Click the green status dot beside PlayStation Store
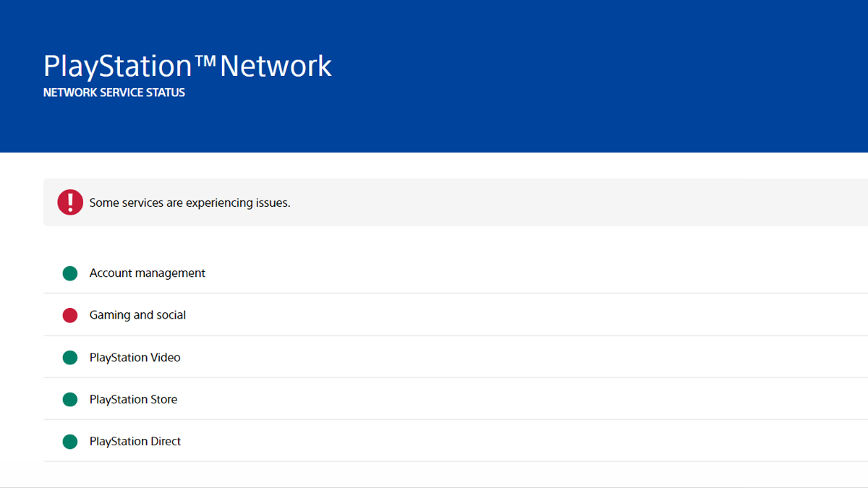The height and width of the screenshot is (488, 868). point(70,399)
